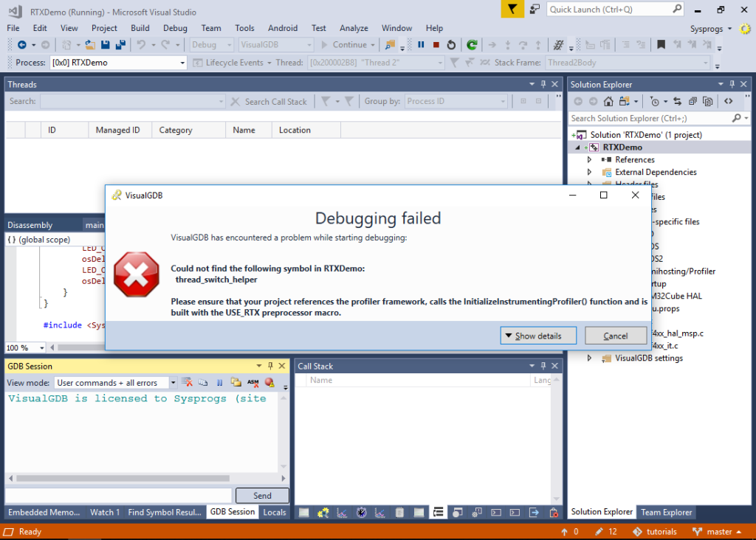756x540 pixels.
Task: Toggle the pin on the Threads panel
Action: pos(543,84)
